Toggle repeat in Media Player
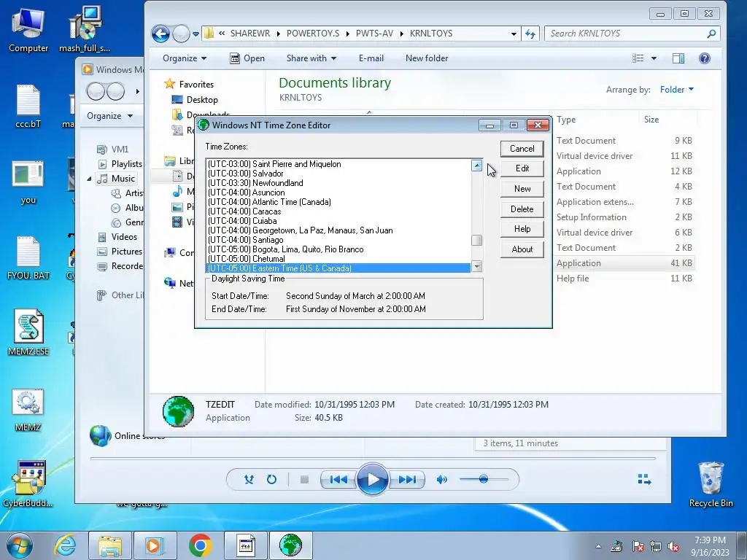Image resolution: width=747 pixels, height=560 pixels. [x=271, y=480]
